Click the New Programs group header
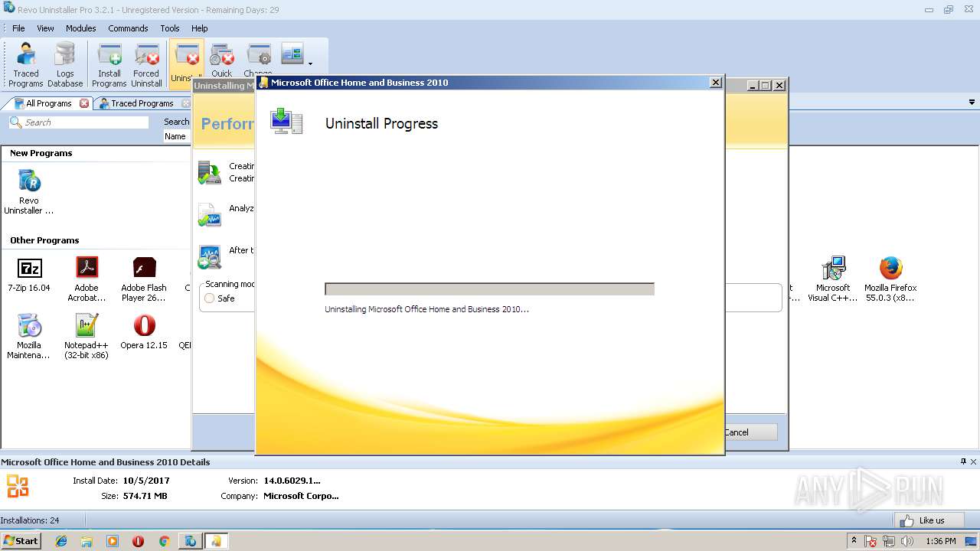Image resolution: width=980 pixels, height=551 pixels. pyautogui.click(x=41, y=153)
